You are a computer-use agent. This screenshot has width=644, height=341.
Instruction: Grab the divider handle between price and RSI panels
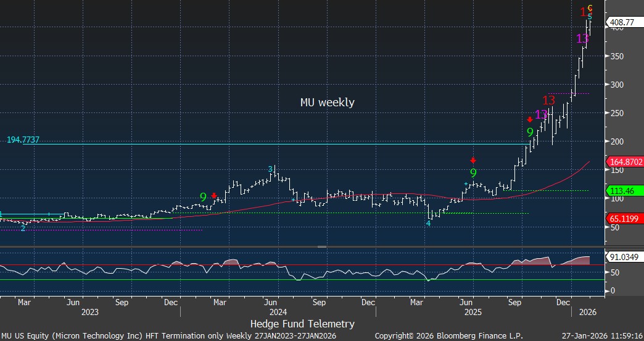point(321,246)
